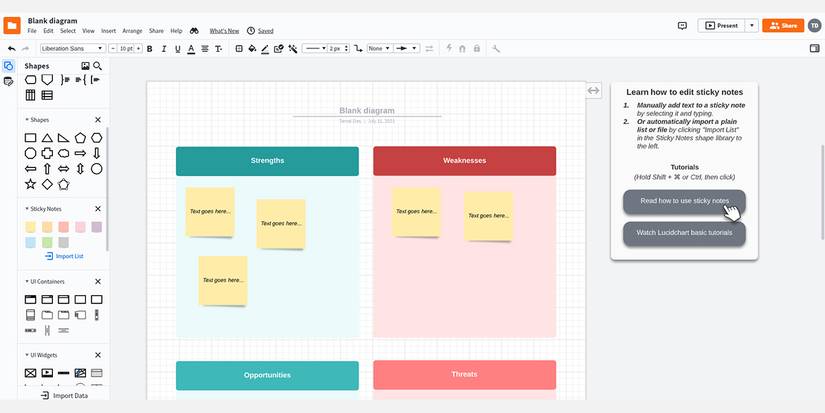Undo the last action
This screenshot has height=413, width=825.
tap(12, 48)
